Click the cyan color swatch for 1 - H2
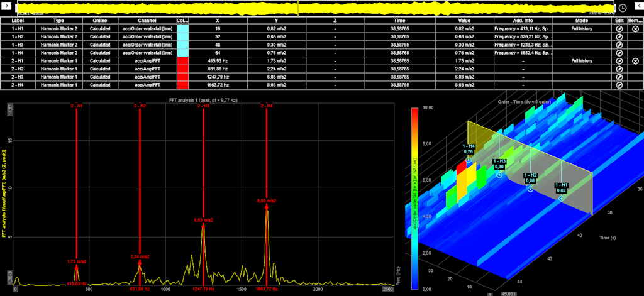This screenshot has width=644, height=296. 183,36
